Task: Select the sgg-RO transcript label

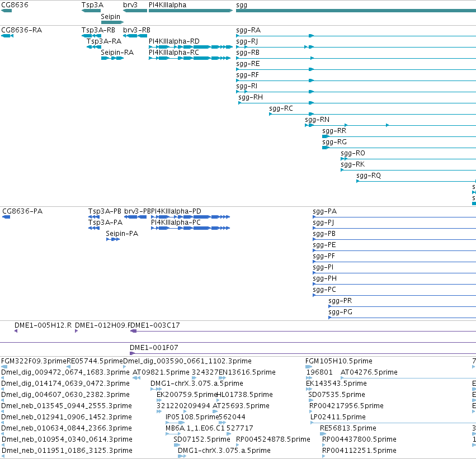Action: 353,154
